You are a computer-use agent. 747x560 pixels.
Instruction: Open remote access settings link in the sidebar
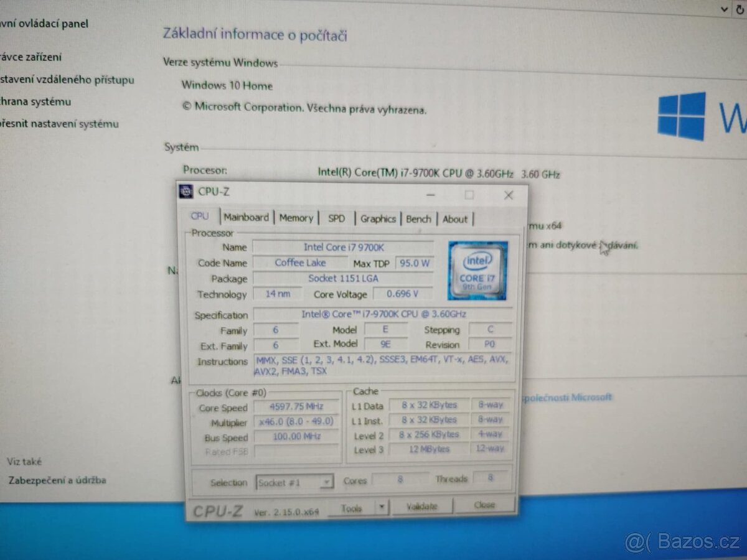click(x=67, y=80)
